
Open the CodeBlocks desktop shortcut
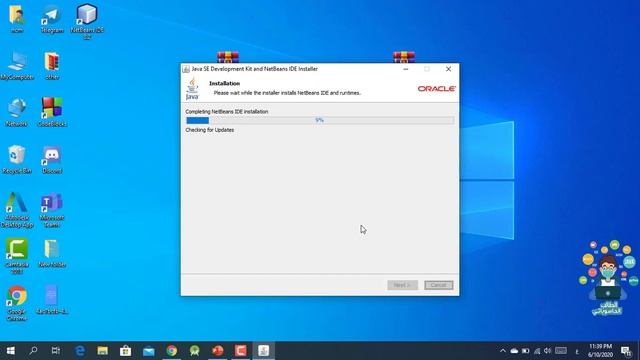tap(52, 113)
